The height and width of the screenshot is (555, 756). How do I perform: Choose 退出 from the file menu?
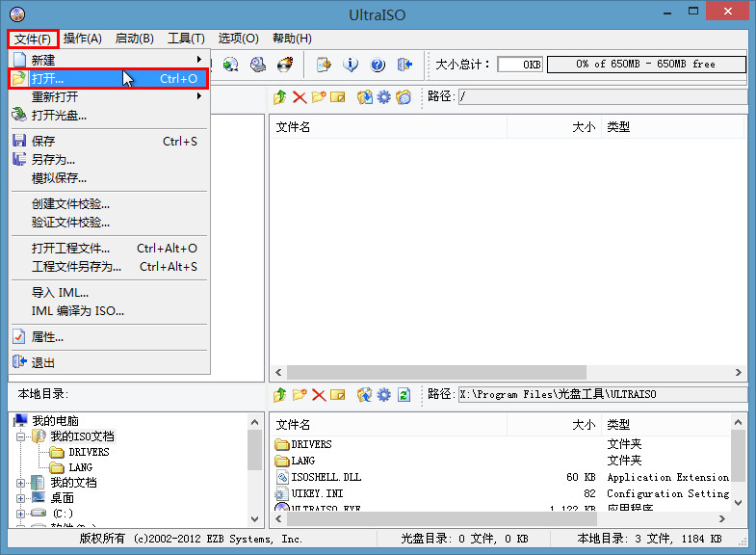pyautogui.click(x=109, y=362)
